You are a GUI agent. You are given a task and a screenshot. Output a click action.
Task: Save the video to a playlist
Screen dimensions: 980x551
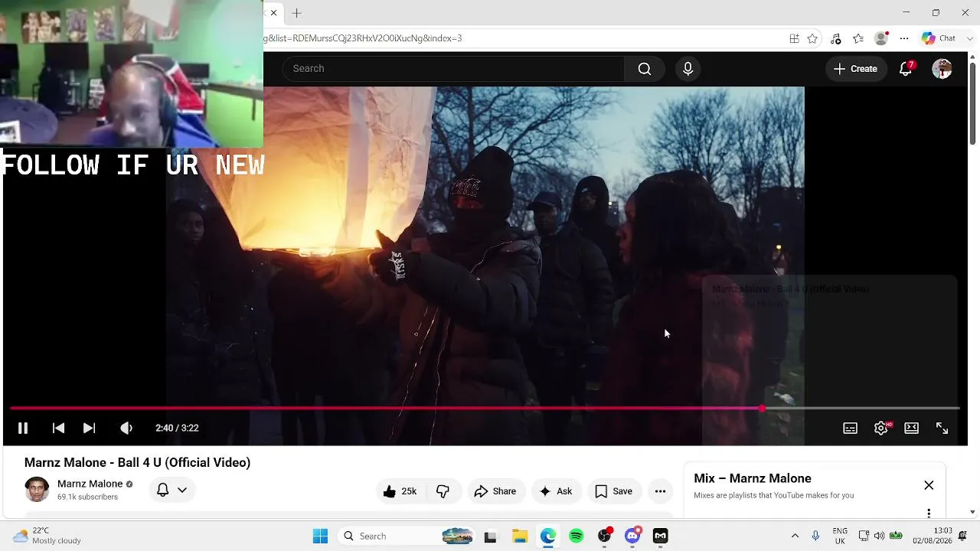[x=614, y=491]
